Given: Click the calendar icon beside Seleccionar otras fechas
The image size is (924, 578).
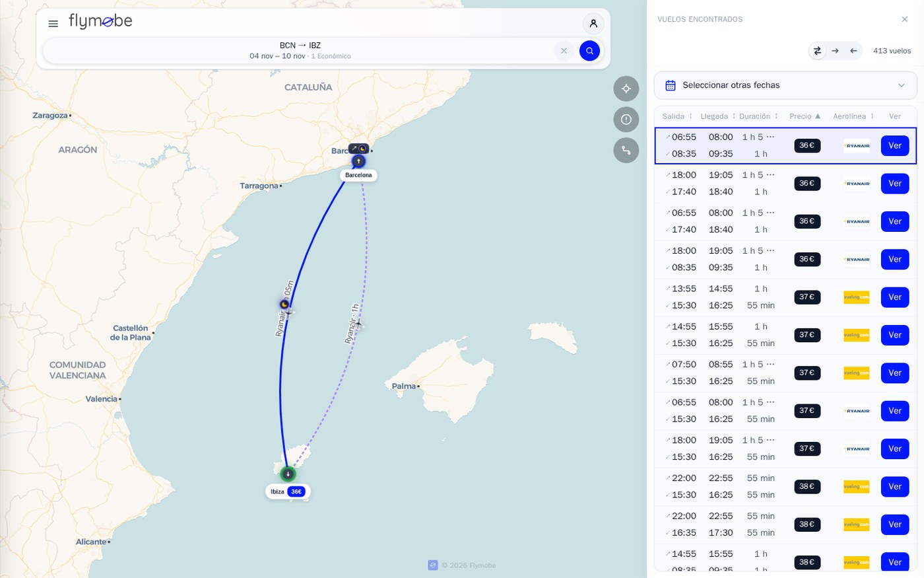Looking at the screenshot, I should pos(671,85).
